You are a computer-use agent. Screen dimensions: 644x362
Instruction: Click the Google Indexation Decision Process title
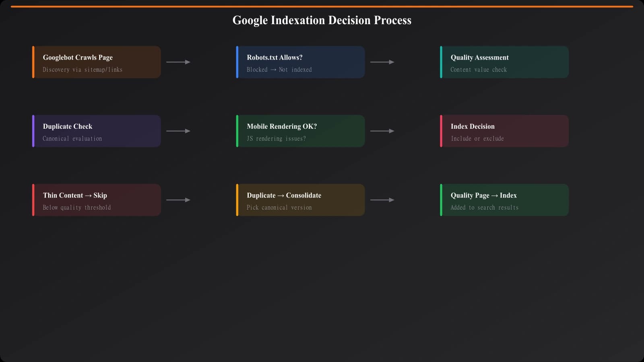point(322,20)
